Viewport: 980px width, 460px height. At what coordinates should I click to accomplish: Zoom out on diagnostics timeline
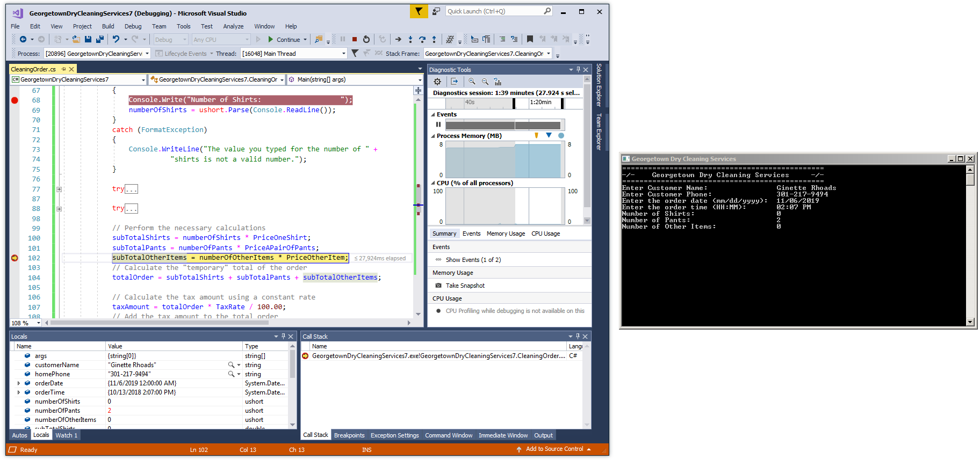pos(485,82)
